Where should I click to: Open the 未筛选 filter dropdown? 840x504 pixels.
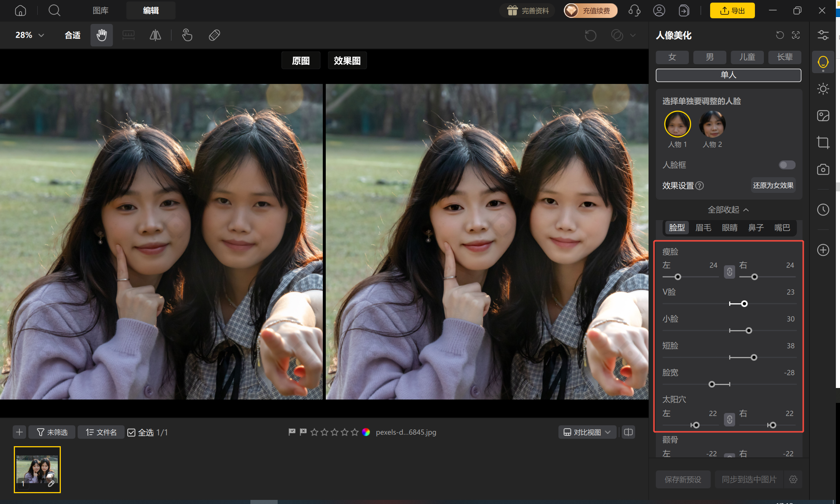click(x=52, y=432)
